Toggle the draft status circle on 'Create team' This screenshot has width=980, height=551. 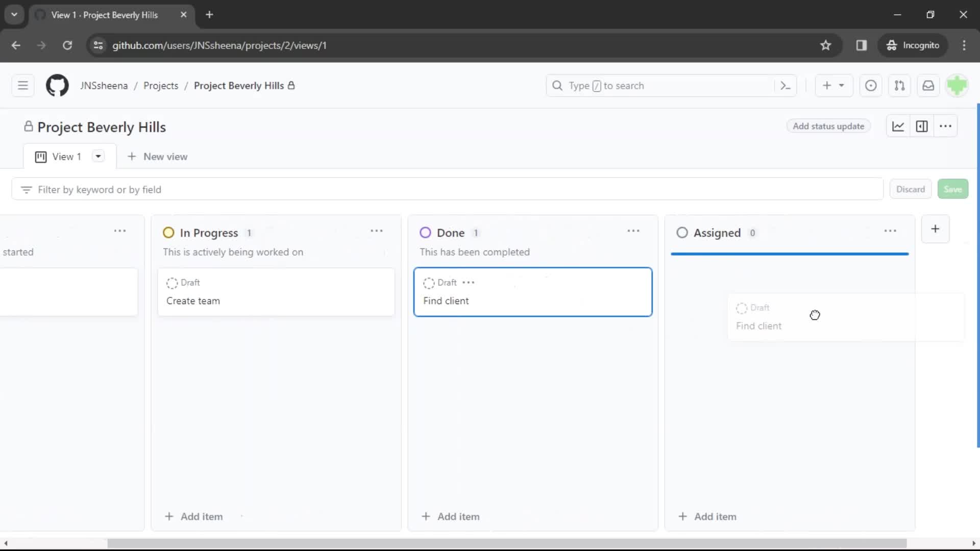(x=173, y=283)
